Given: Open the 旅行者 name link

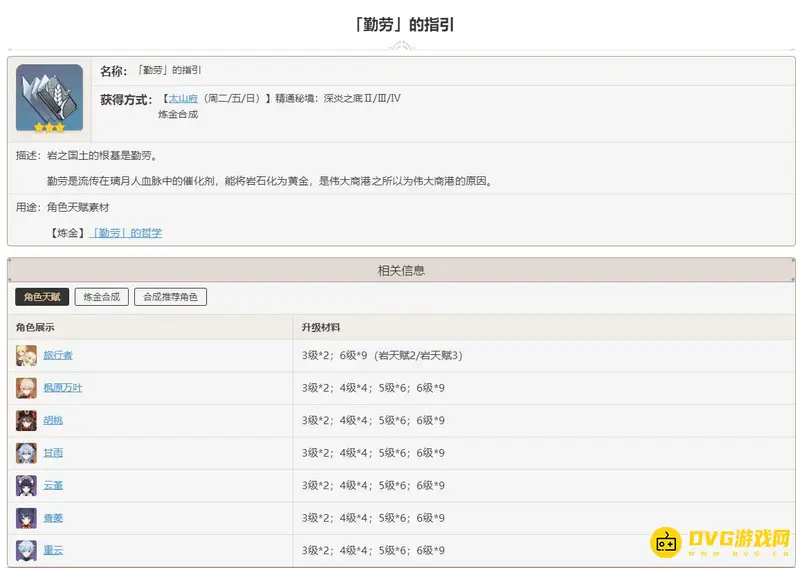Looking at the screenshot, I should pos(58,355).
